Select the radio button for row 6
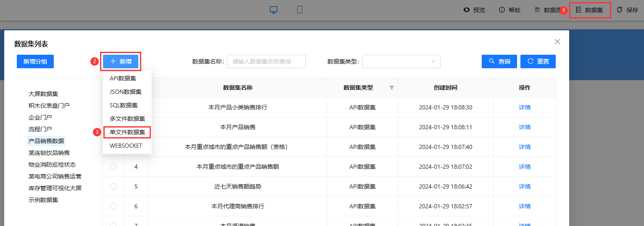The height and width of the screenshot is (226, 644). [x=113, y=206]
